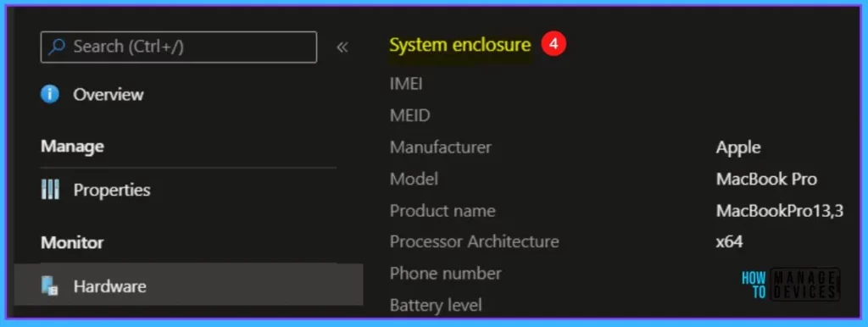Image resolution: width=868 pixels, height=327 pixels.
Task: Open the Overview menu item
Action: (108, 95)
